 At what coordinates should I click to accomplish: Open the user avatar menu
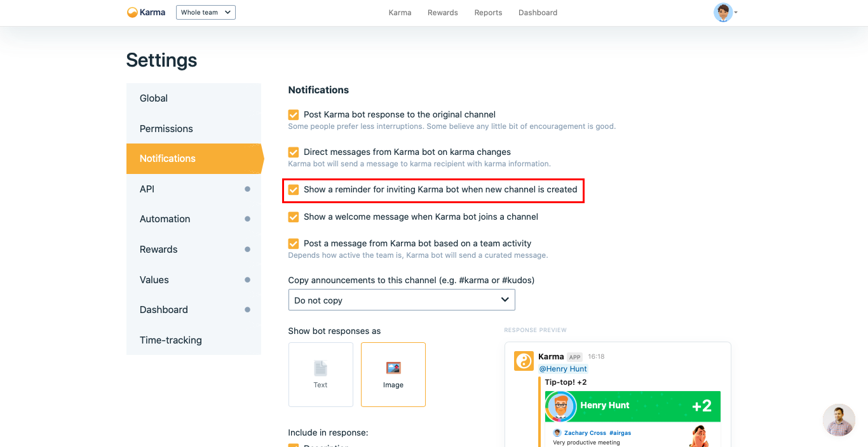pos(723,12)
